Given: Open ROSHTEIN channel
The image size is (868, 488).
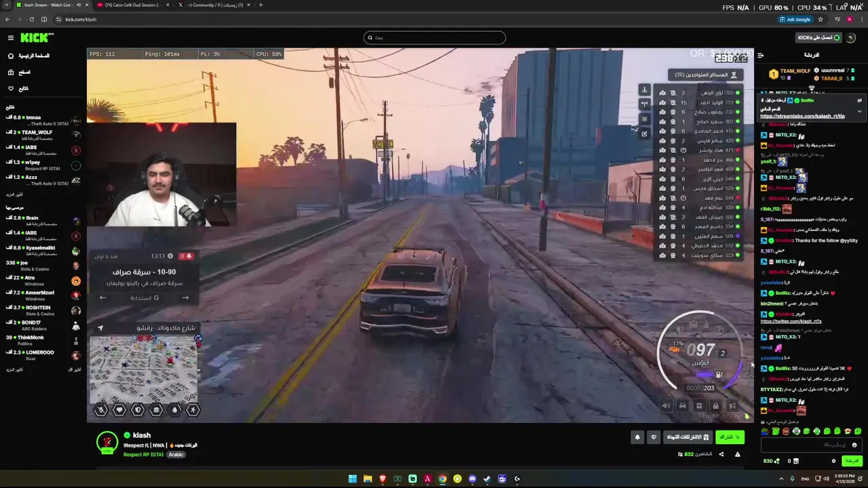Looking at the screenshot, I should (x=42, y=310).
